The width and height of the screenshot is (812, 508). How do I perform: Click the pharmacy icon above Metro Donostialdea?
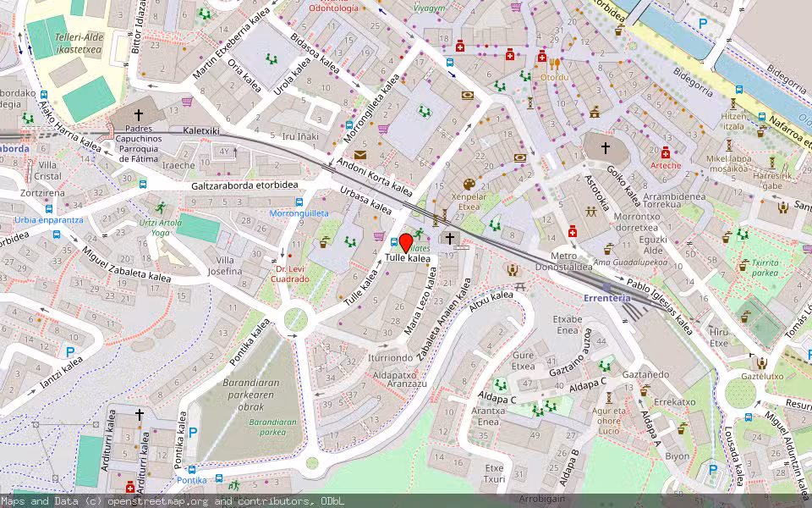[573, 231]
